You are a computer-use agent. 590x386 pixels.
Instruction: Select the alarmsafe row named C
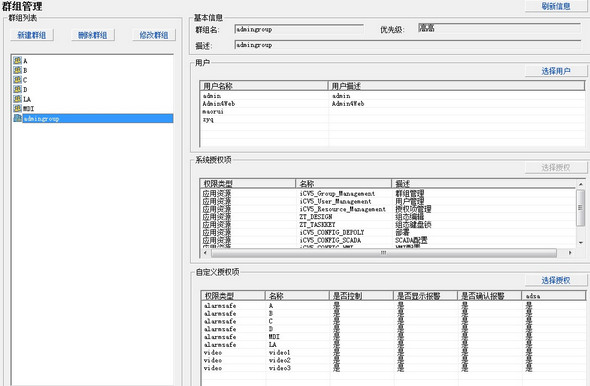click(x=394, y=321)
